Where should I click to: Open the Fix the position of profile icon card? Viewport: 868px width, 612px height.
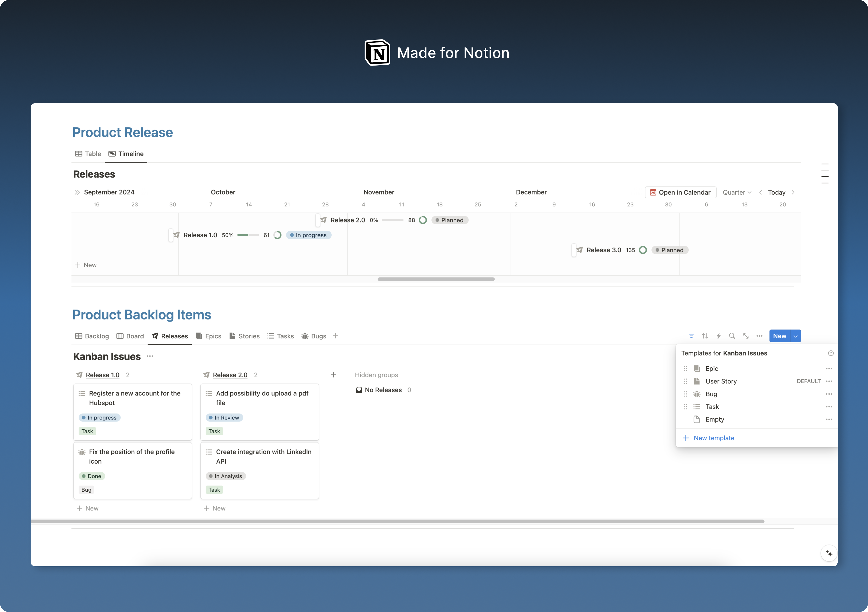[133, 471]
